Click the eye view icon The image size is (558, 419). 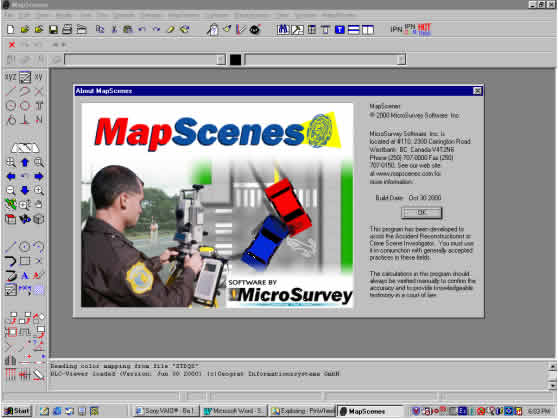coord(255,29)
